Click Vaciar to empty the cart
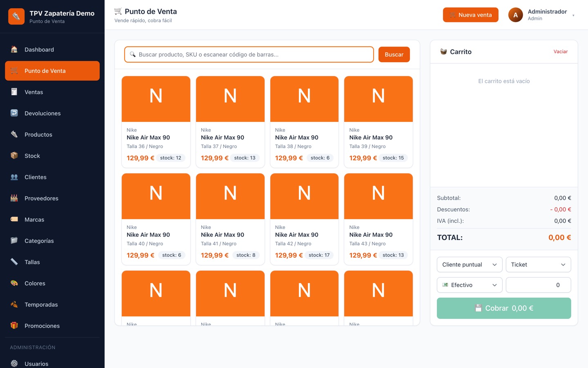 tap(561, 52)
